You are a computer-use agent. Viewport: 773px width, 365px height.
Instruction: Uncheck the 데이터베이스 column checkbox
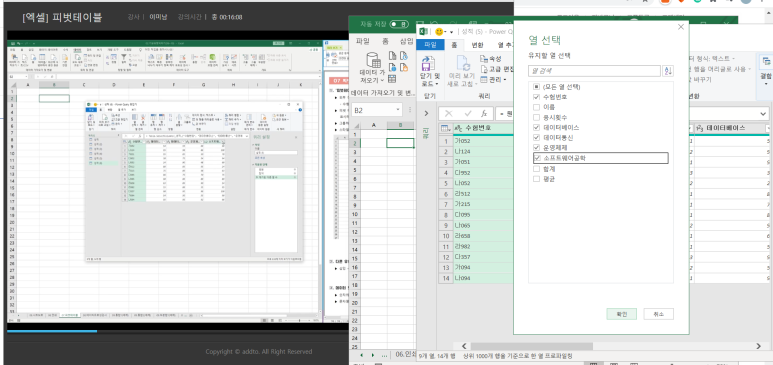point(536,127)
